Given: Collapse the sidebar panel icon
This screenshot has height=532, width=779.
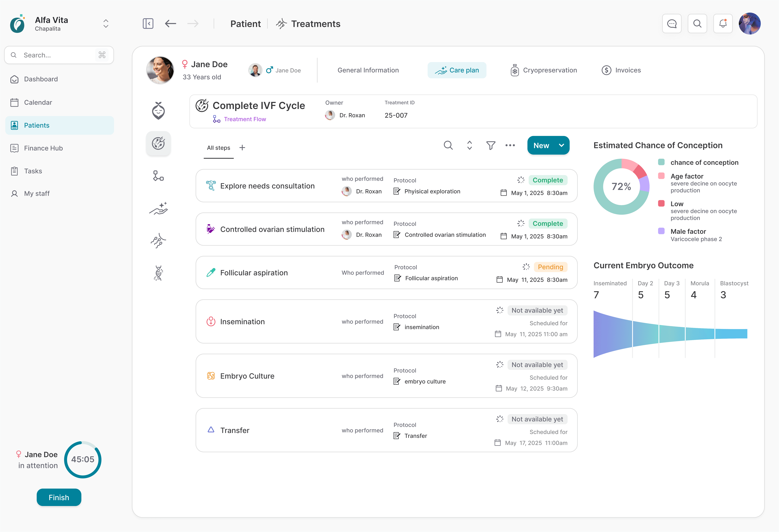Looking at the screenshot, I should point(148,23).
